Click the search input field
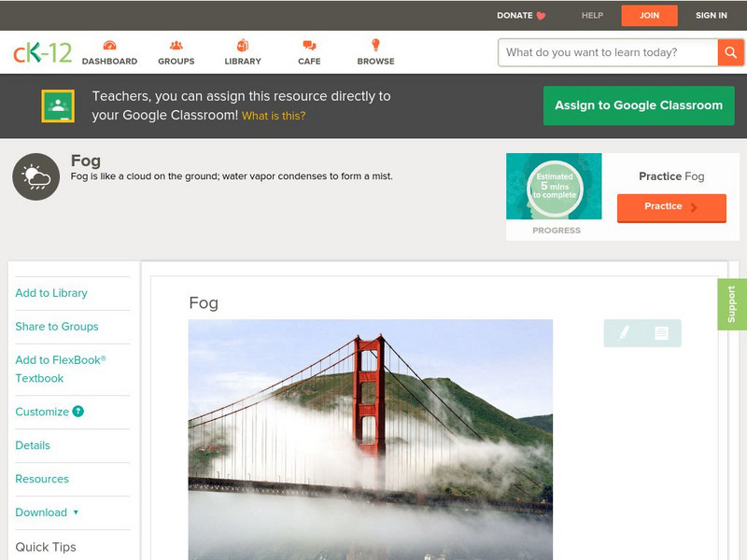Screen dimensions: 747x560 (608, 52)
